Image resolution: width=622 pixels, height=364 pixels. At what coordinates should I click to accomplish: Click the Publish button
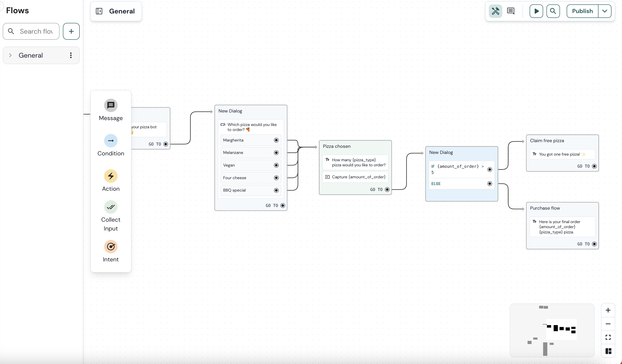pyautogui.click(x=582, y=11)
